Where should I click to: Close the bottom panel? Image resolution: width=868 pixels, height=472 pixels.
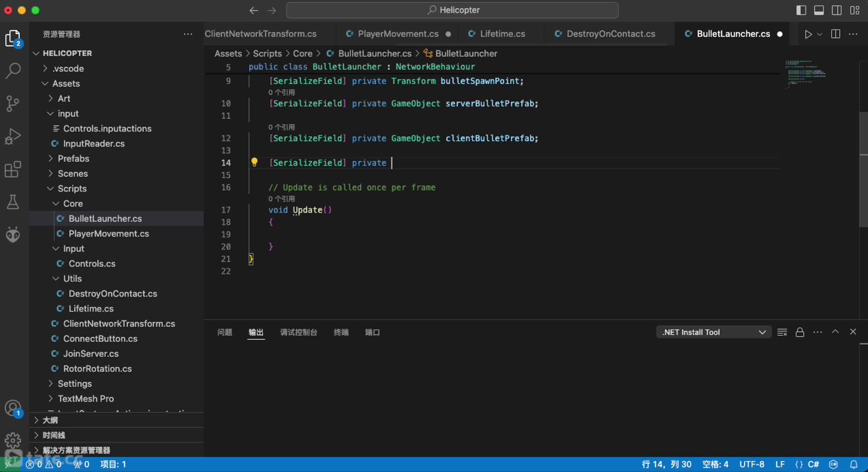[853, 332]
